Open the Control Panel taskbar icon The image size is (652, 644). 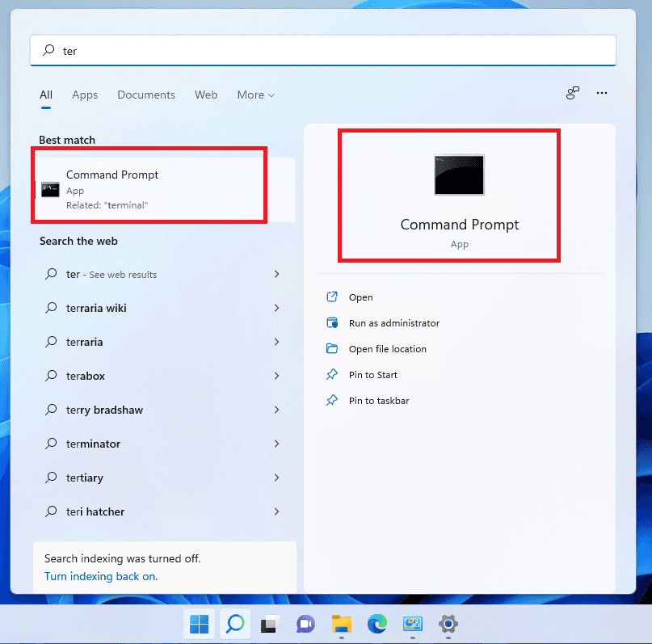click(413, 624)
